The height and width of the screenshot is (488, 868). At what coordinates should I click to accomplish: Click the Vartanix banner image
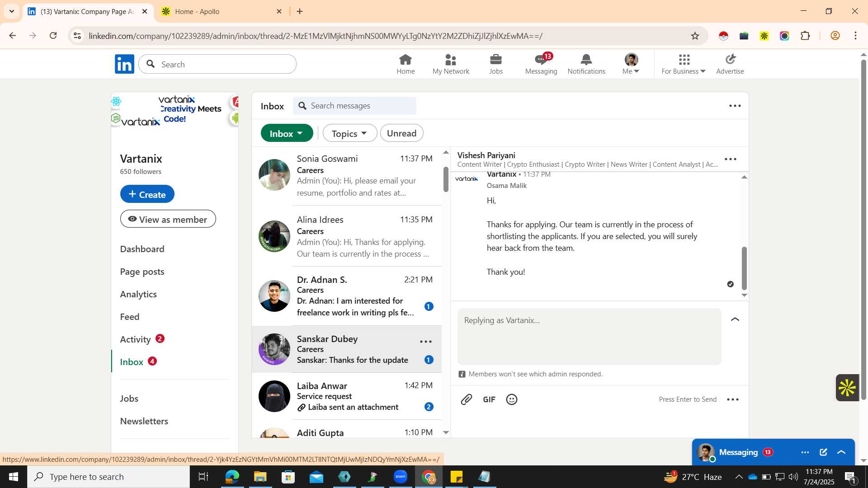[x=175, y=110]
